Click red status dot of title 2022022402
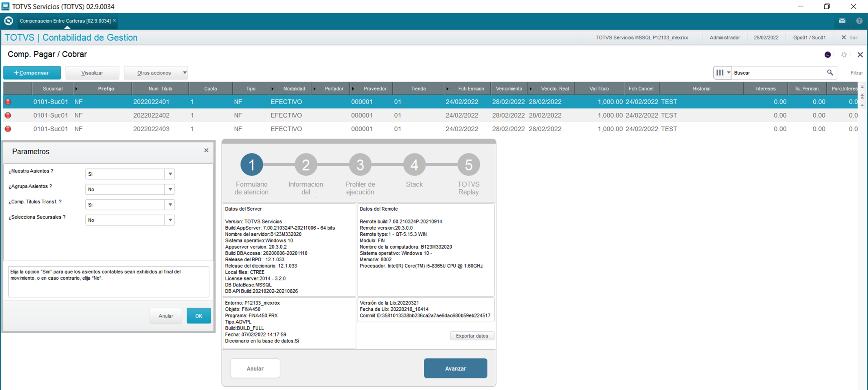 8,115
